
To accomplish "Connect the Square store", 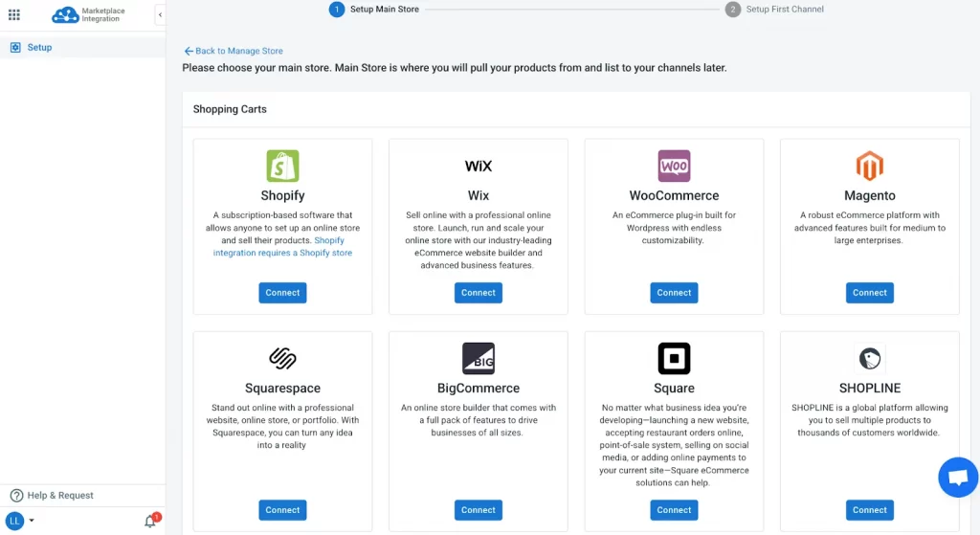I will tap(674, 510).
